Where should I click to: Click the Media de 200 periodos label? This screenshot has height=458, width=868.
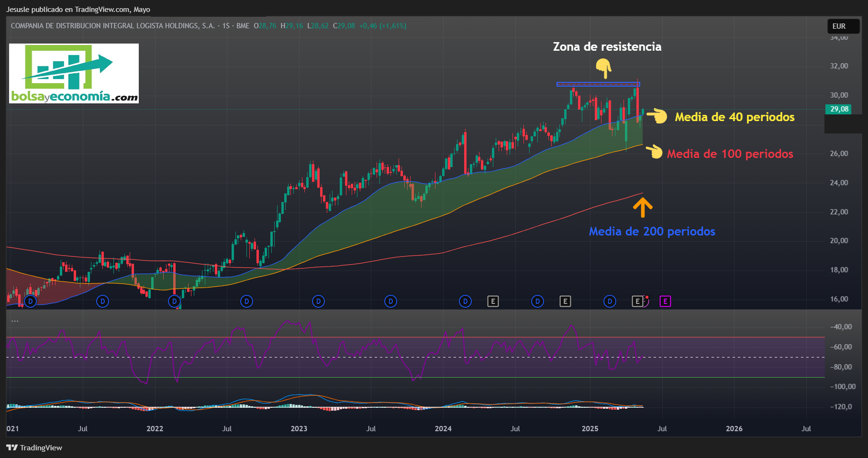pos(652,232)
